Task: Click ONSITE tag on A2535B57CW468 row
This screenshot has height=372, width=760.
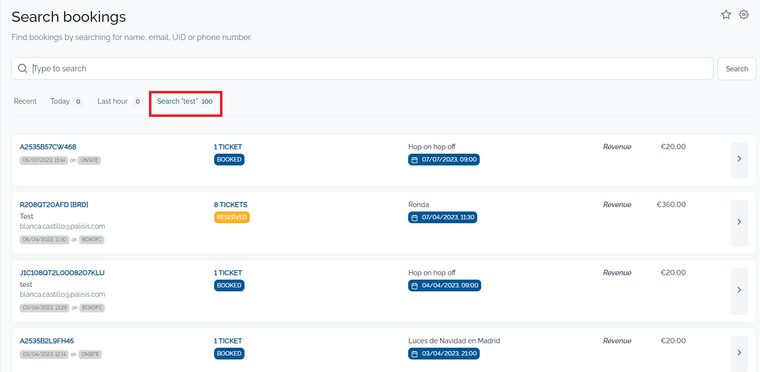Action: tap(89, 160)
